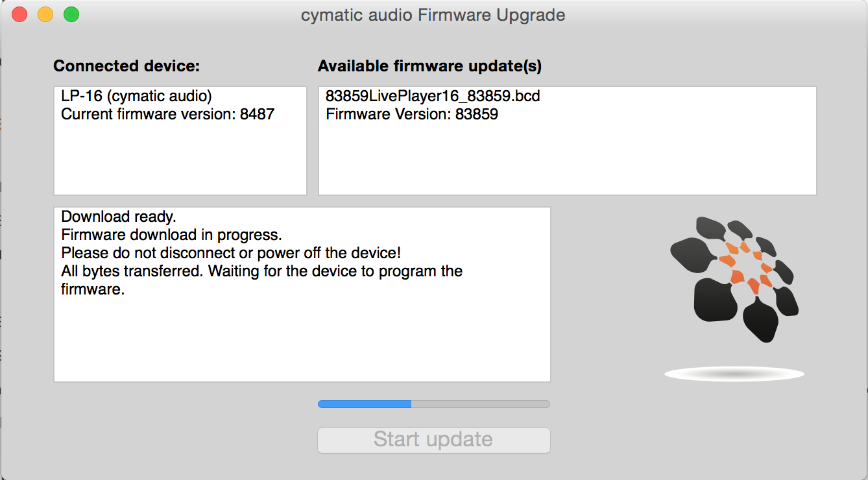Viewport: 868px width, 480px height.
Task: Click blank space in firmware updates list
Action: point(567,162)
